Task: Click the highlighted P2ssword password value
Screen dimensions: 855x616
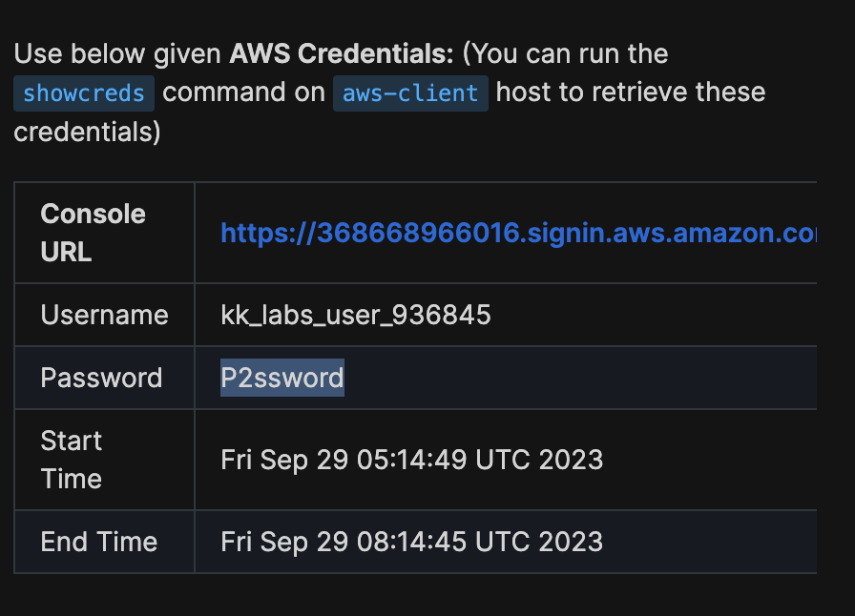Action: pos(282,378)
